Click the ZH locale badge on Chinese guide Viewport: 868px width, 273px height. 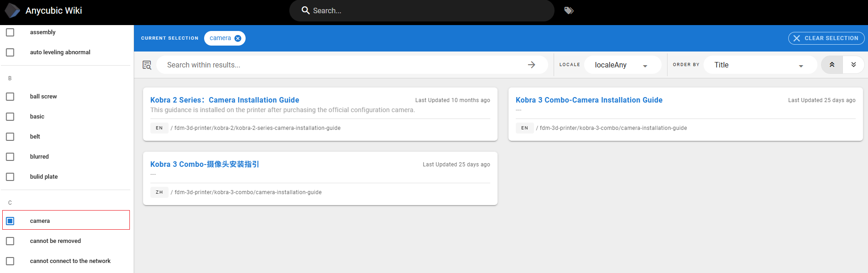point(159,192)
